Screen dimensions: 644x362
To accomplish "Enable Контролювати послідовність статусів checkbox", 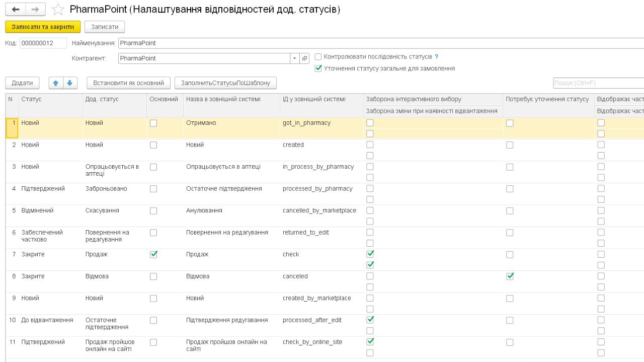I will (318, 57).
